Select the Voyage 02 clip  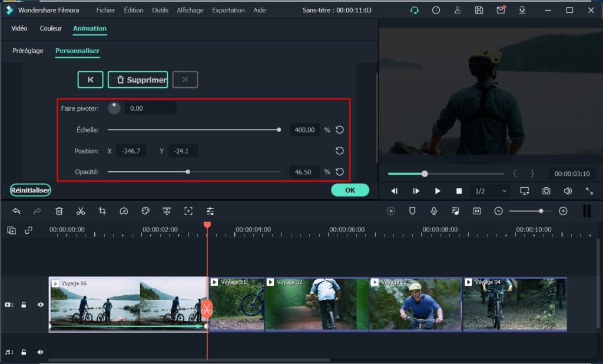(x=317, y=304)
